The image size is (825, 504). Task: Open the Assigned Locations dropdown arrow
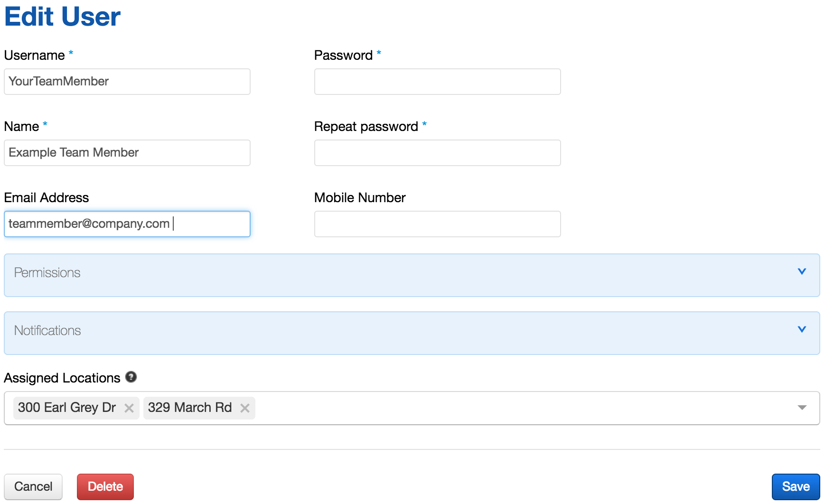802,408
